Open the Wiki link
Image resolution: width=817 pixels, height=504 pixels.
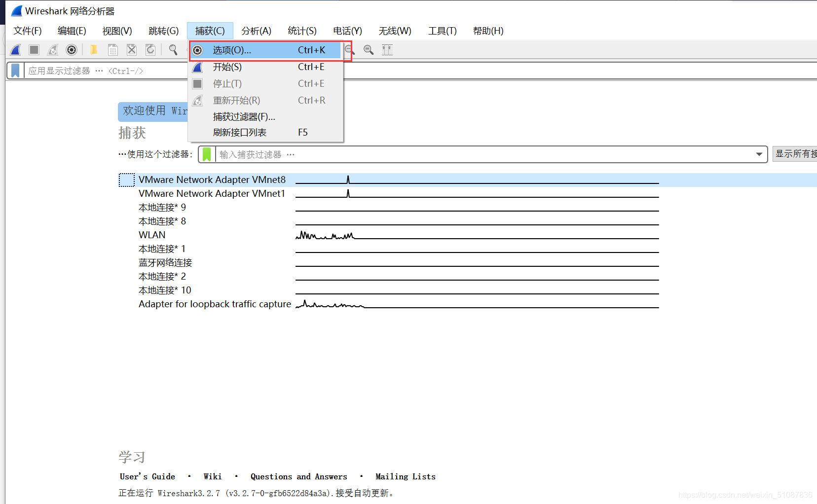click(213, 476)
